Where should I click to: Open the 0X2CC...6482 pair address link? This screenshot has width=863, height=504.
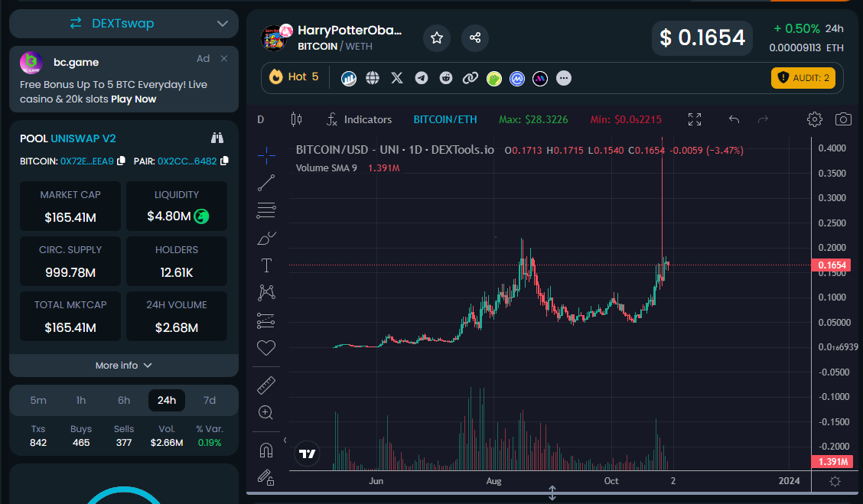coord(187,161)
